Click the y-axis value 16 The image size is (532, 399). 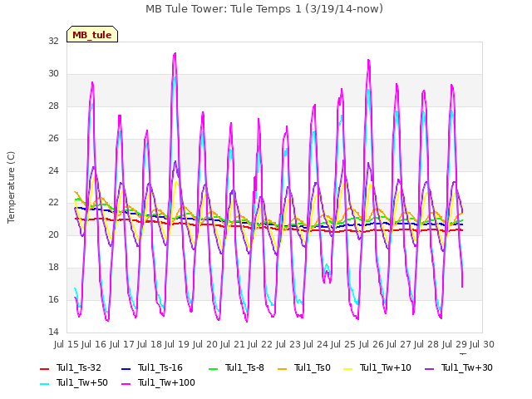[x=53, y=299]
